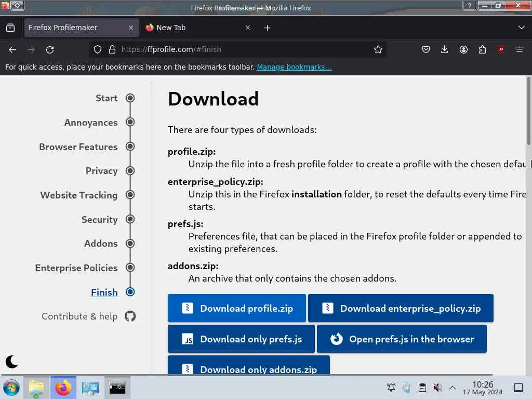Click the forward navigation arrow
The height and width of the screenshot is (399, 532).
[31, 50]
